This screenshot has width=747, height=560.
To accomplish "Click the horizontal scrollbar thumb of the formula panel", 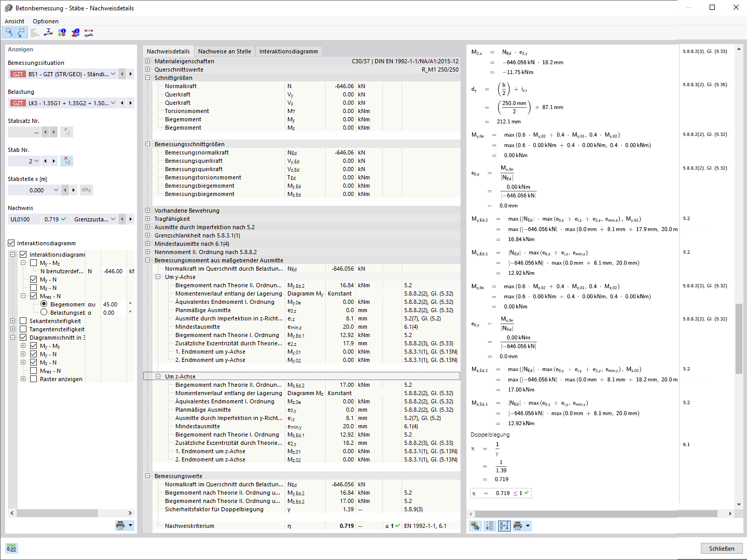I will (x=596, y=513).
